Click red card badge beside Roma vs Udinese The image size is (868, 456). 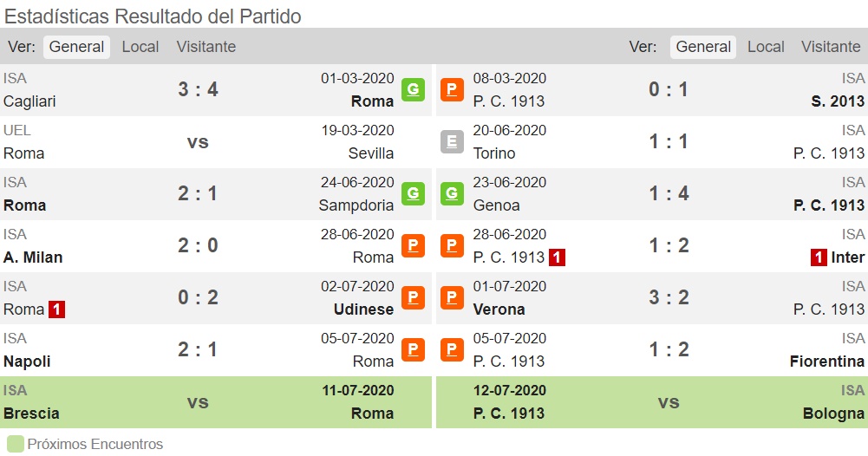(56, 309)
